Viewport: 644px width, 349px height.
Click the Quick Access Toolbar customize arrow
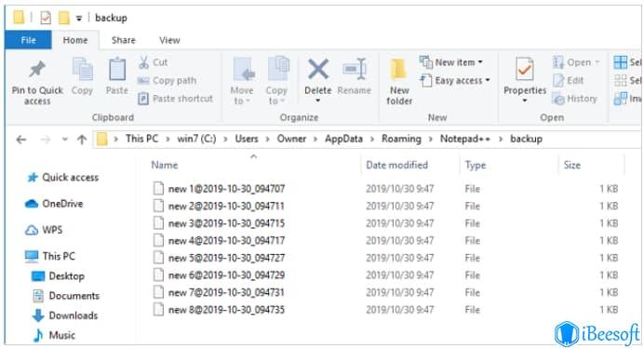79,18
